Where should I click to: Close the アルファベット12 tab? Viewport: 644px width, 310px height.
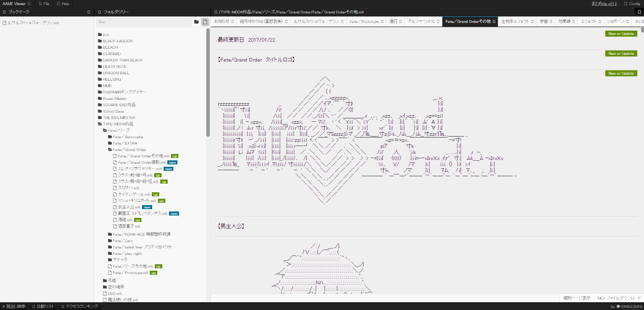tap(438, 22)
